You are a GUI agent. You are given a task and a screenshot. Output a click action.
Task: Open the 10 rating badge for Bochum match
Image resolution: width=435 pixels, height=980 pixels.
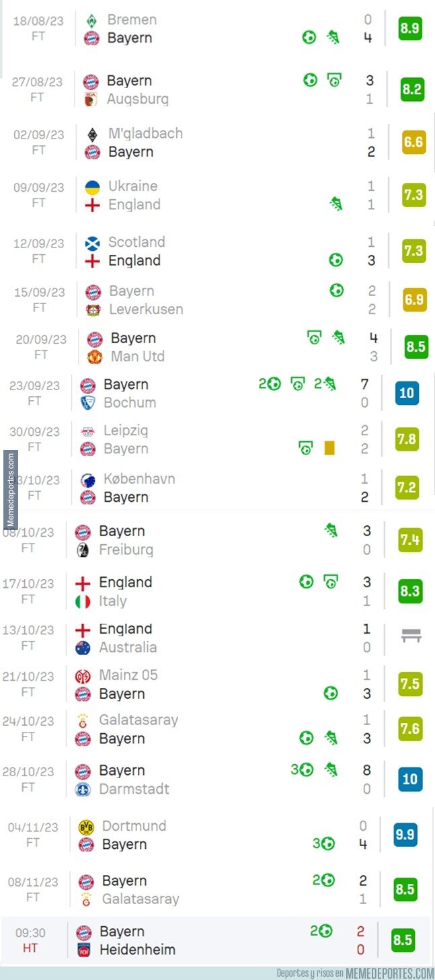tap(407, 393)
